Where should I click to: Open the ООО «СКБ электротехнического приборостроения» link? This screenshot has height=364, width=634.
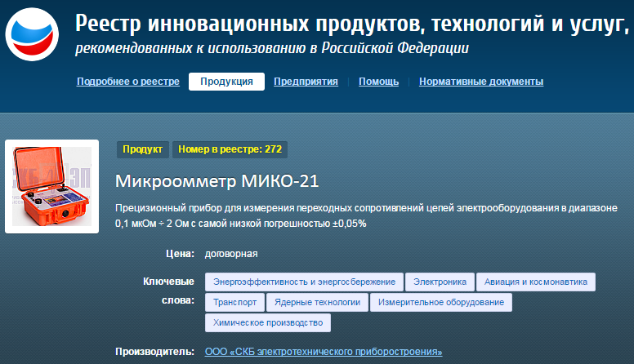click(x=324, y=352)
